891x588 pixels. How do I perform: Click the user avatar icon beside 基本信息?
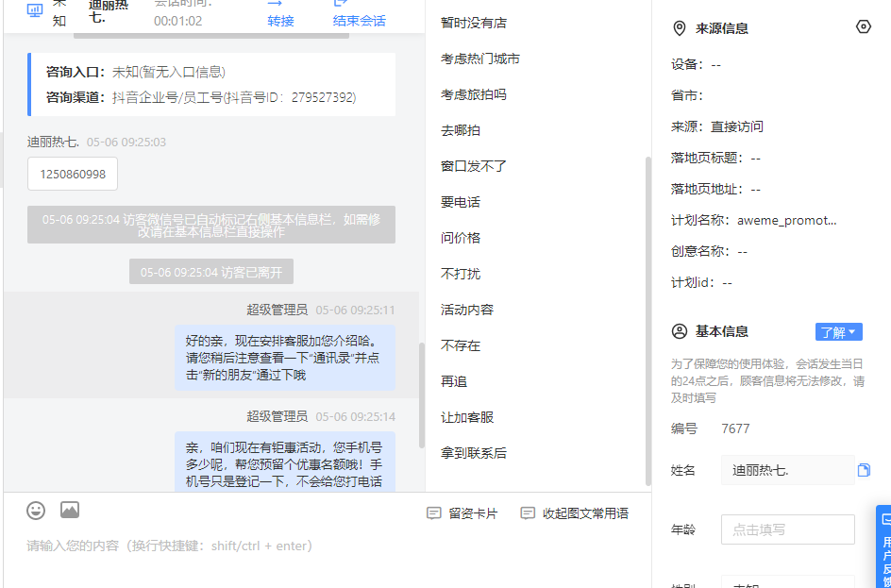[x=679, y=331]
